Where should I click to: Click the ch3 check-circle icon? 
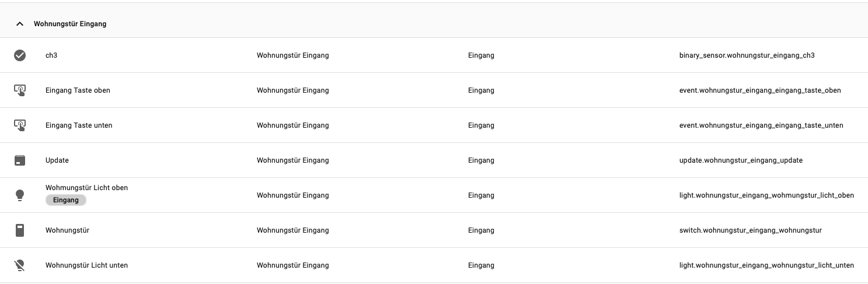point(20,55)
